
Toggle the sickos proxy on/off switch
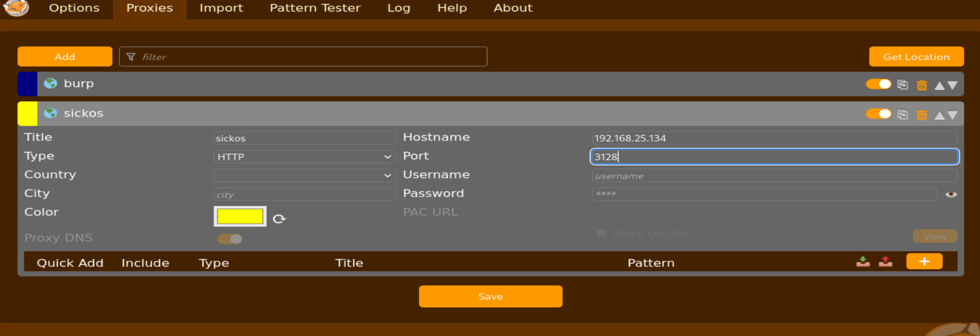(878, 114)
